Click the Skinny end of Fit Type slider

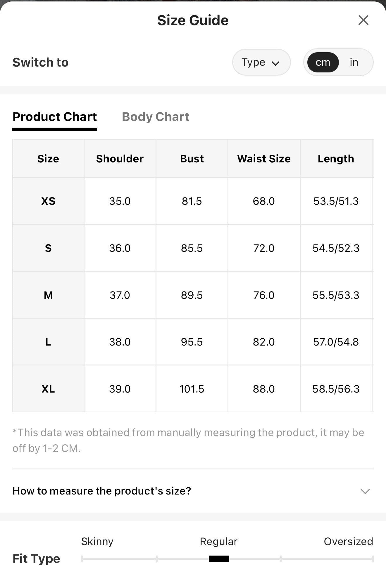click(82, 558)
